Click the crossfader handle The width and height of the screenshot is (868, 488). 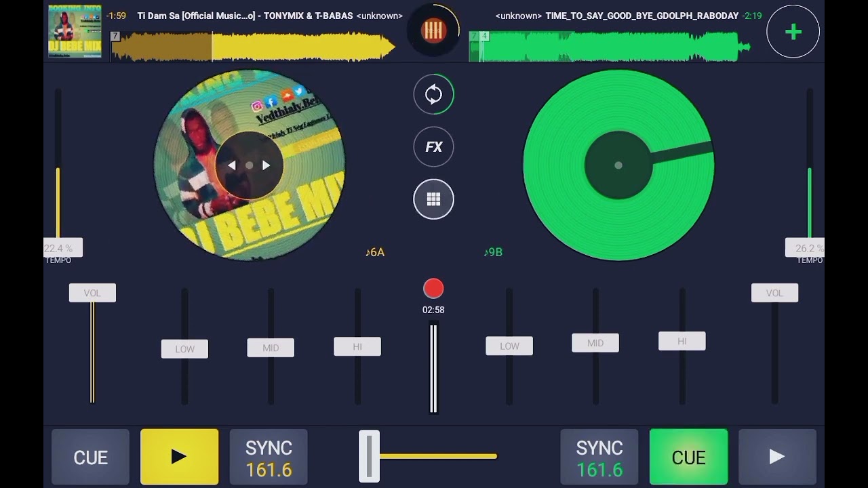(x=369, y=456)
